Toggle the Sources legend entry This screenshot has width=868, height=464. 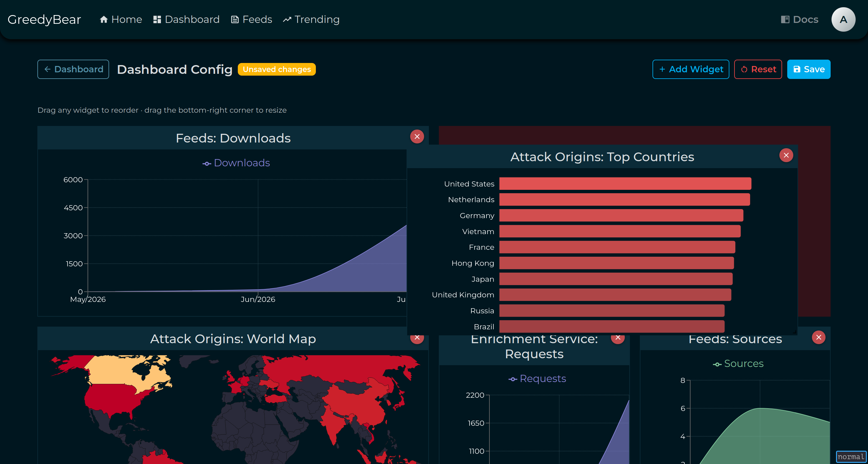[x=738, y=364]
